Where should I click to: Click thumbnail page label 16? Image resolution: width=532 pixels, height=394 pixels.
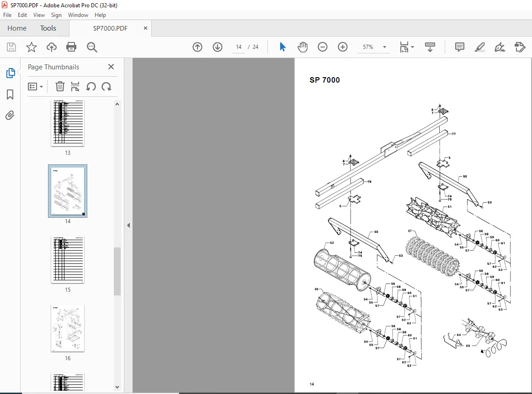click(x=68, y=358)
